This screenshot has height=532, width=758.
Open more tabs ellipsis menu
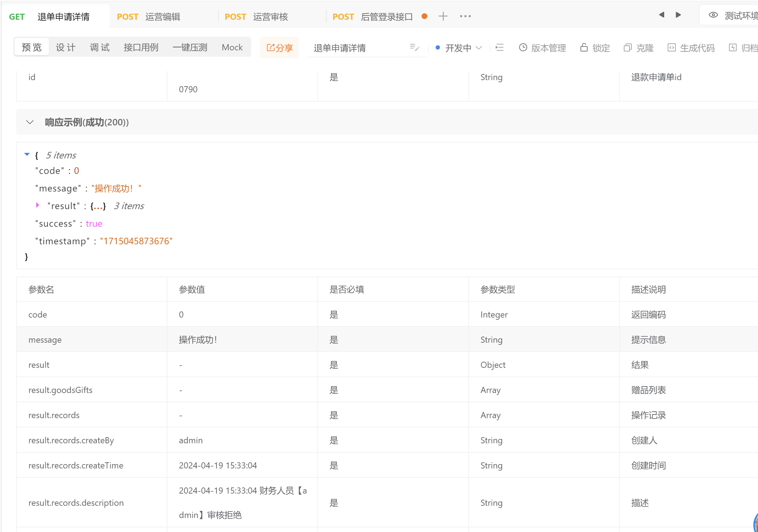click(x=465, y=16)
